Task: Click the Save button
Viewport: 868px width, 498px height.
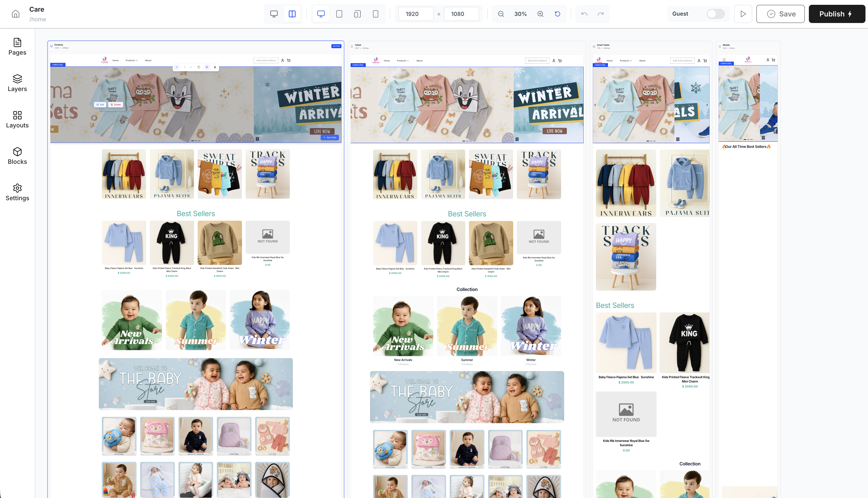Action: [780, 14]
